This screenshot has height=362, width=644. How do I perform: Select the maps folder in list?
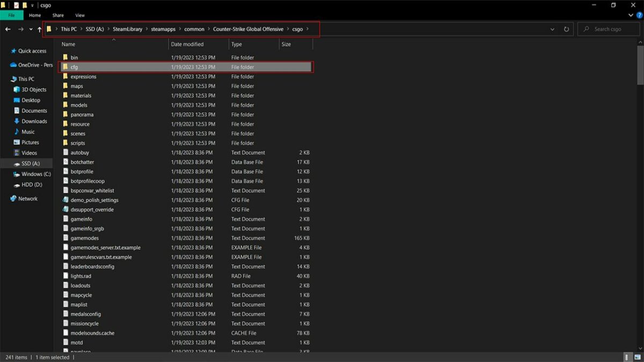(77, 86)
